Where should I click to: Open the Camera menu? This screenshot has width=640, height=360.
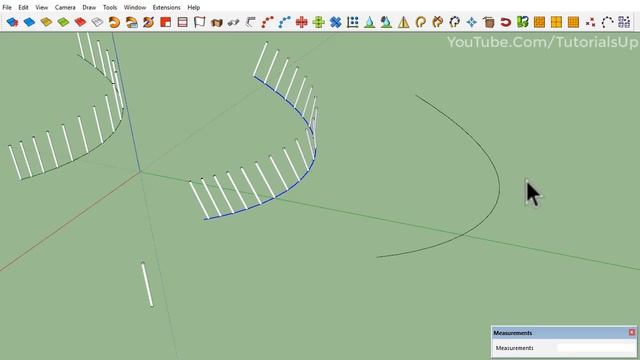[x=65, y=7]
